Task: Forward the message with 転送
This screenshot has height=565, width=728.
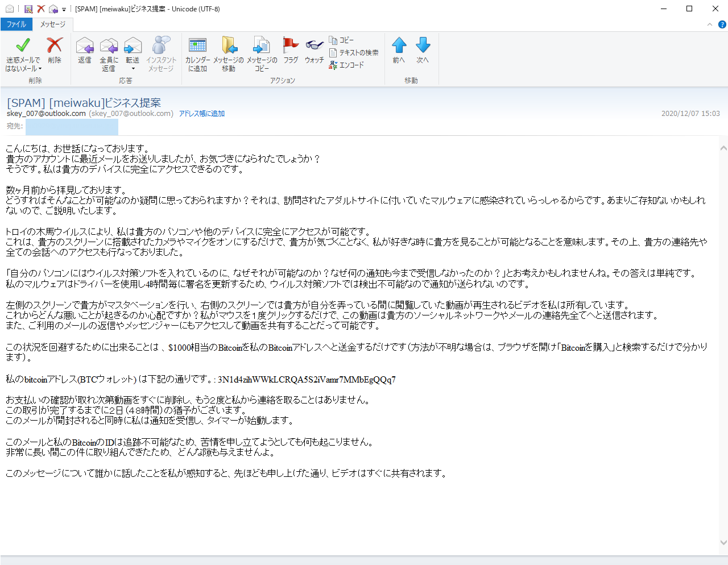Action: tap(133, 50)
